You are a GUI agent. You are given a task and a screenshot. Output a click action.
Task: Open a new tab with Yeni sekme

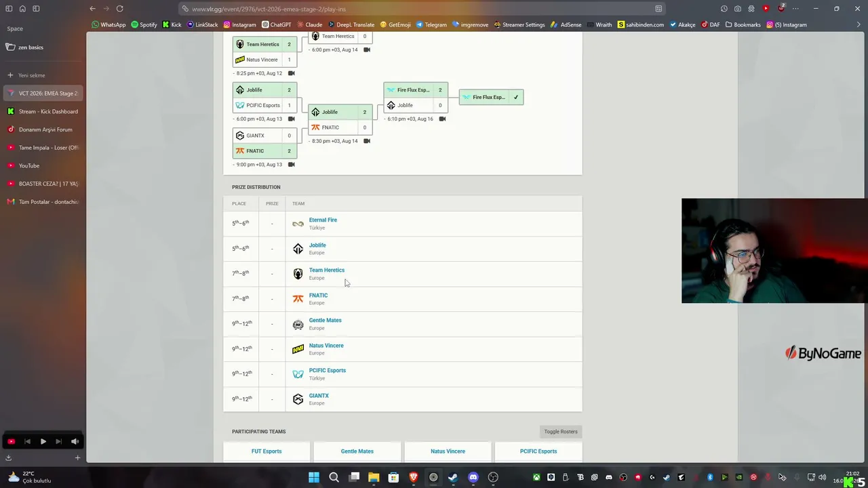[x=43, y=75]
